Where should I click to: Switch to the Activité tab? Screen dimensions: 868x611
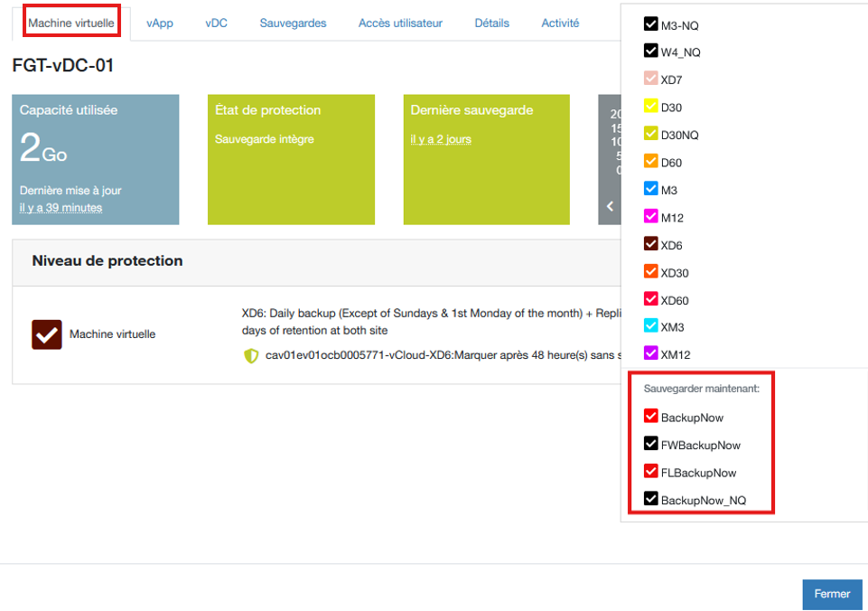(x=560, y=23)
